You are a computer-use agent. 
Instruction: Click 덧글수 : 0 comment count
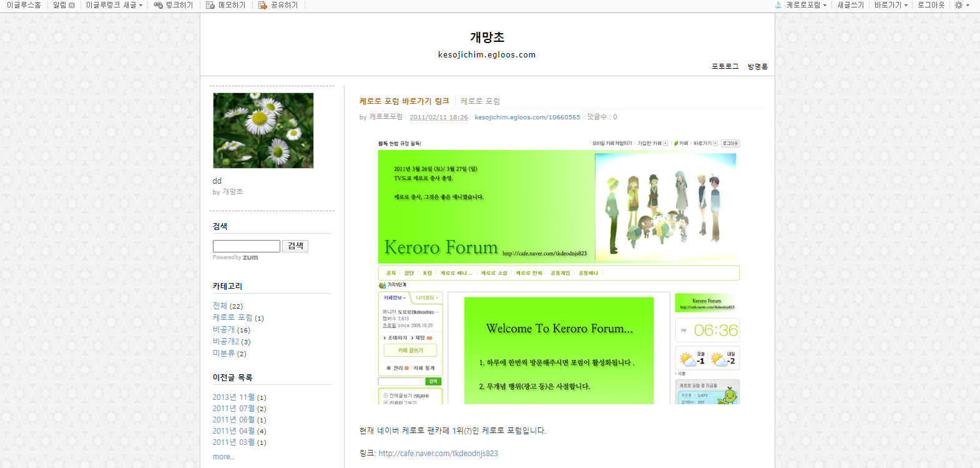(x=602, y=117)
